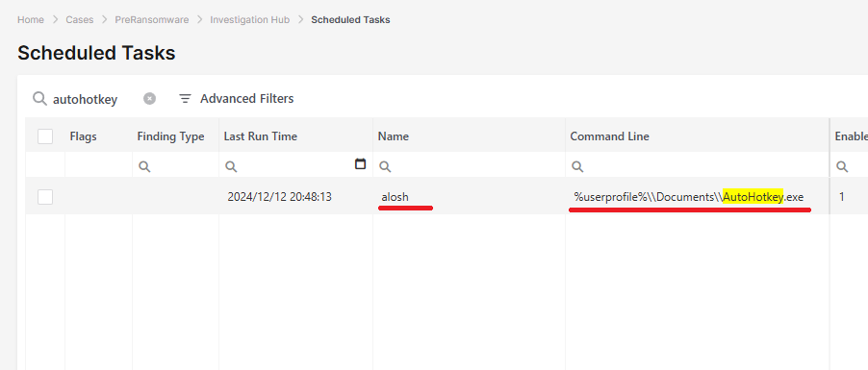This screenshot has width=868, height=370.
Task: Click the Name column filter magnifier
Action: (x=385, y=166)
